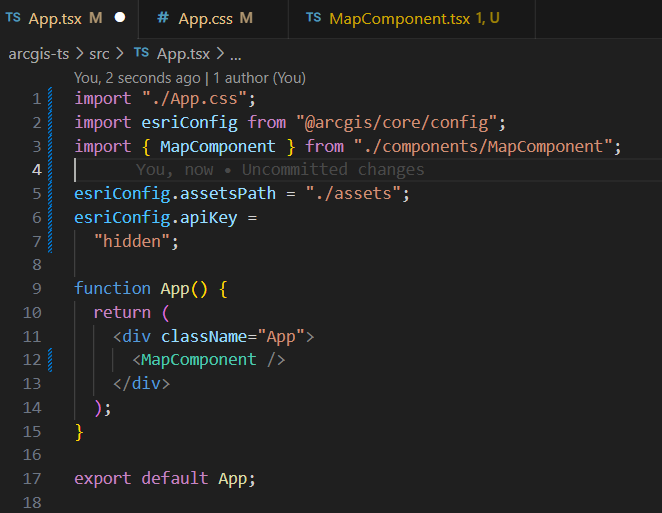This screenshot has height=513, width=662.
Task: Click line number 1 in the gutter
Action: point(37,99)
